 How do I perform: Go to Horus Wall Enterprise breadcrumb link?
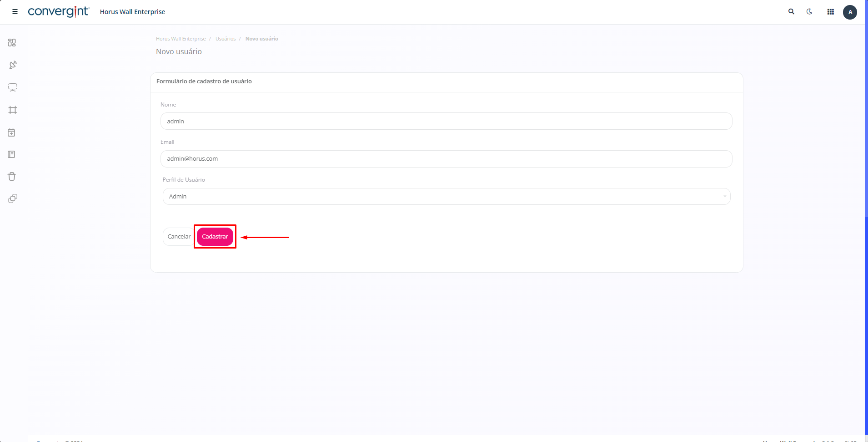click(181, 39)
